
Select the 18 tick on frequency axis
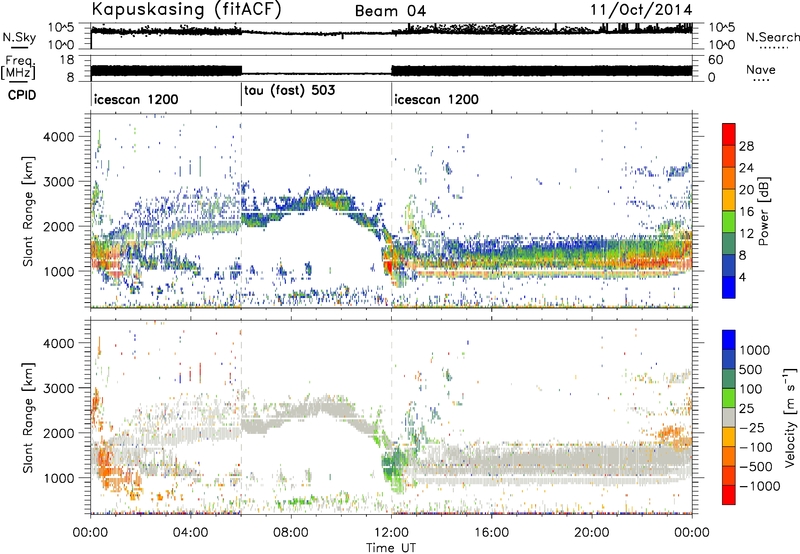pyautogui.click(x=67, y=60)
